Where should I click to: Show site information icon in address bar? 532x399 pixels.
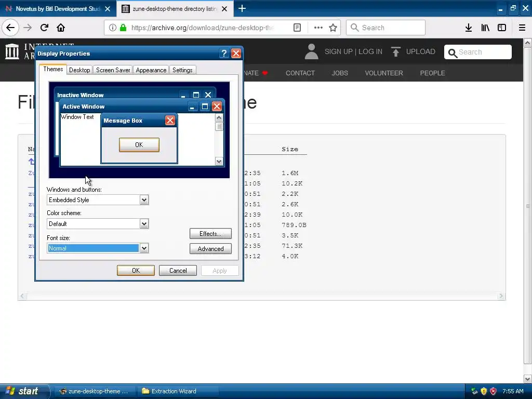[x=112, y=28]
